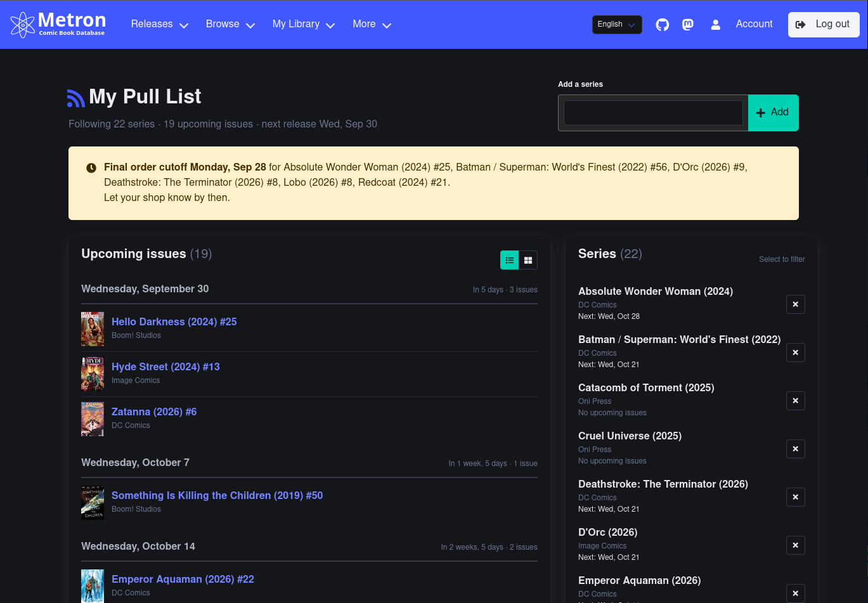Open the Mastodon icon link
The image size is (868, 603).
(688, 24)
